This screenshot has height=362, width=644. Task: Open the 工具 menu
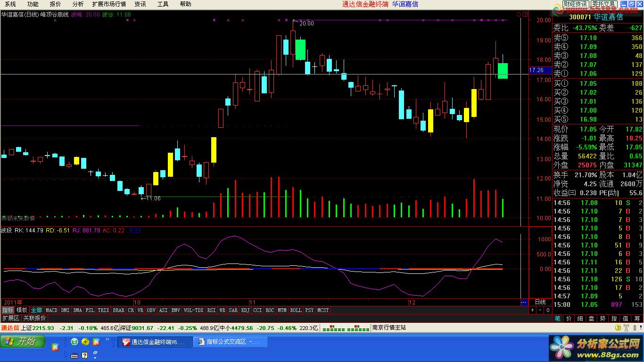pos(163,4)
